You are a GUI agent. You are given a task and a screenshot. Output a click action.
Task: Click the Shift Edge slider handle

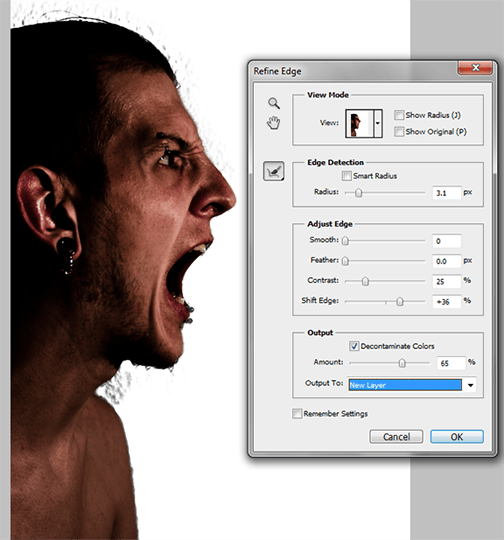click(x=400, y=302)
